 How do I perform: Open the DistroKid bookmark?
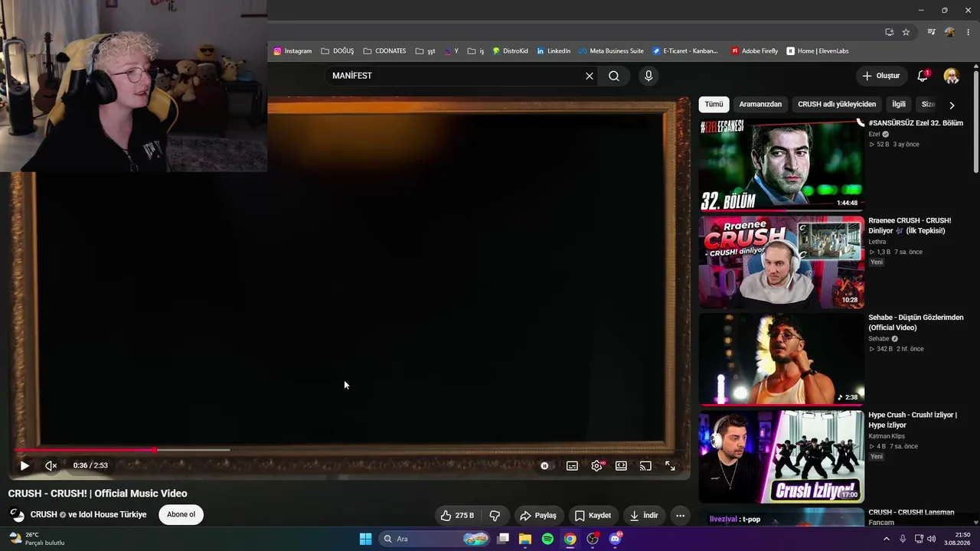pyautogui.click(x=510, y=51)
